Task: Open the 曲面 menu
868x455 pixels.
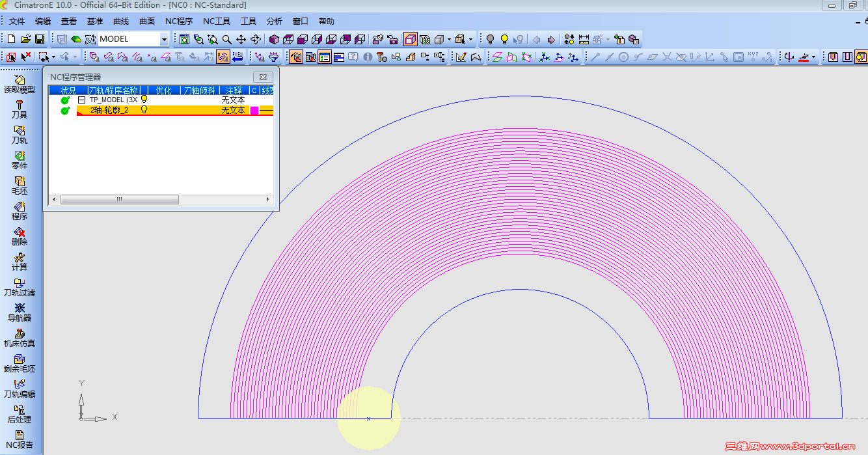Action: (147, 21)
